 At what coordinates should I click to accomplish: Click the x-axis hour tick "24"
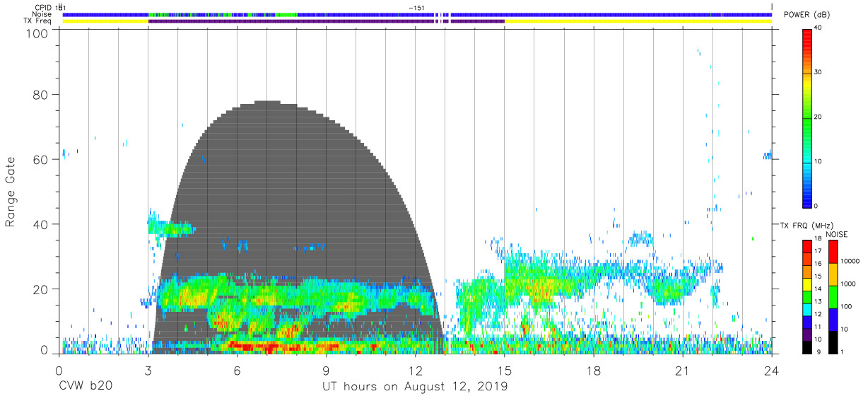[x=772, y=371]
